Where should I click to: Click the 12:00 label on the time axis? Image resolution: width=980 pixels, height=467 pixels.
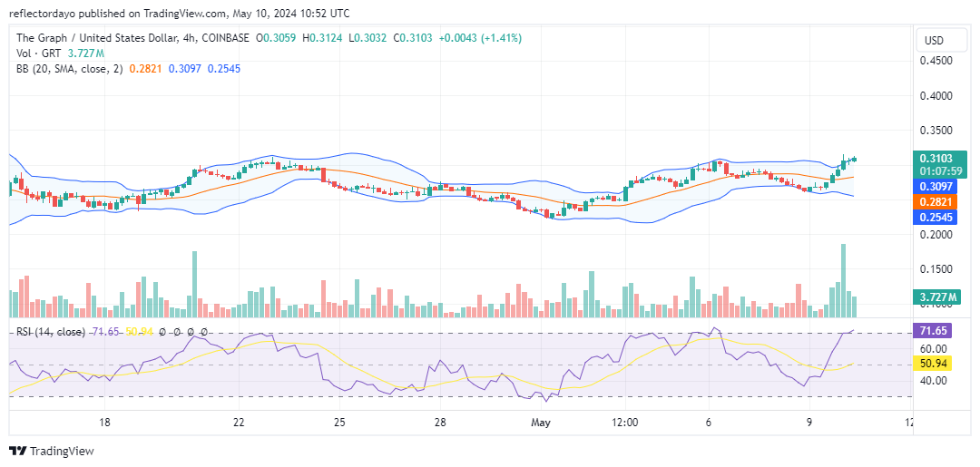625,423
